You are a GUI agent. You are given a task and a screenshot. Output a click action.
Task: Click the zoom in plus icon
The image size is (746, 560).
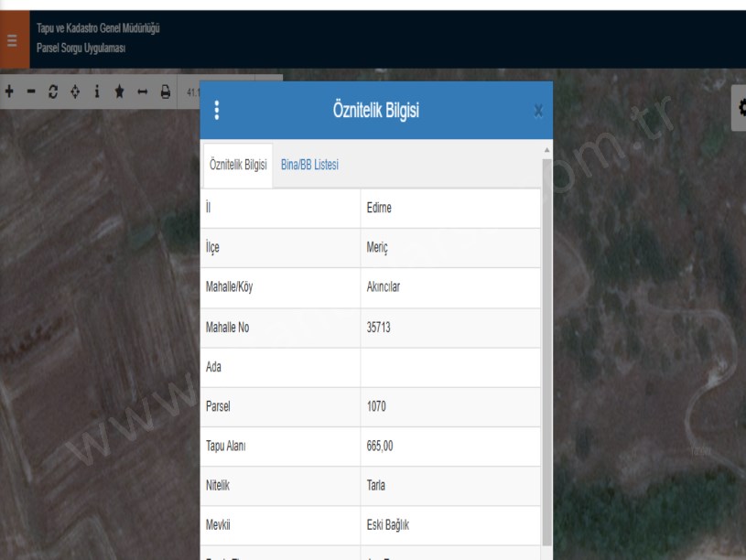pos(9,92)
